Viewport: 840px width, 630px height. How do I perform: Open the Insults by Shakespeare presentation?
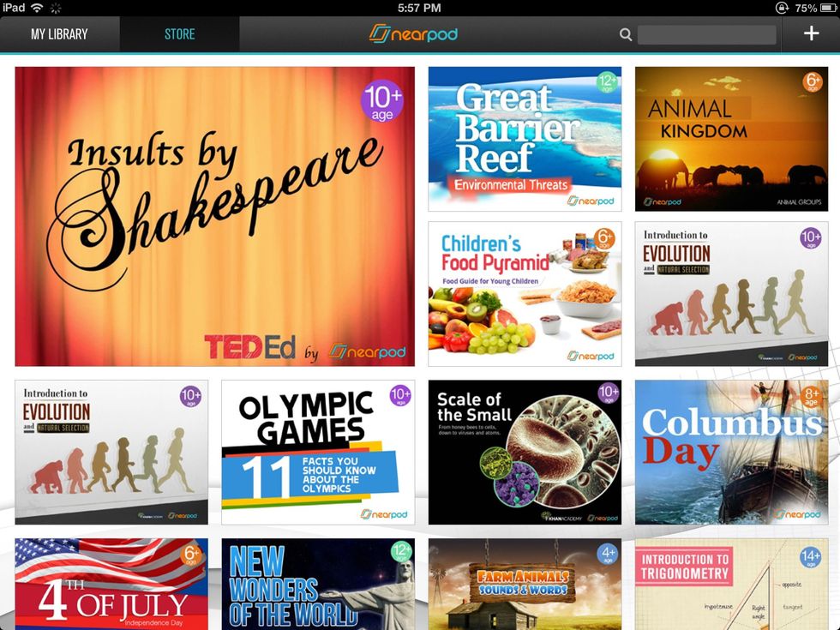215,216
